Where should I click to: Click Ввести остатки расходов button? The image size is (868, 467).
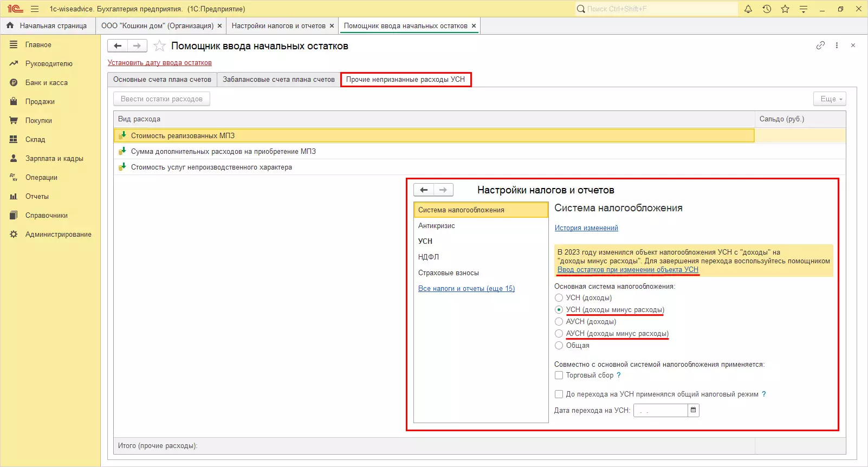[x=161, y=99]
